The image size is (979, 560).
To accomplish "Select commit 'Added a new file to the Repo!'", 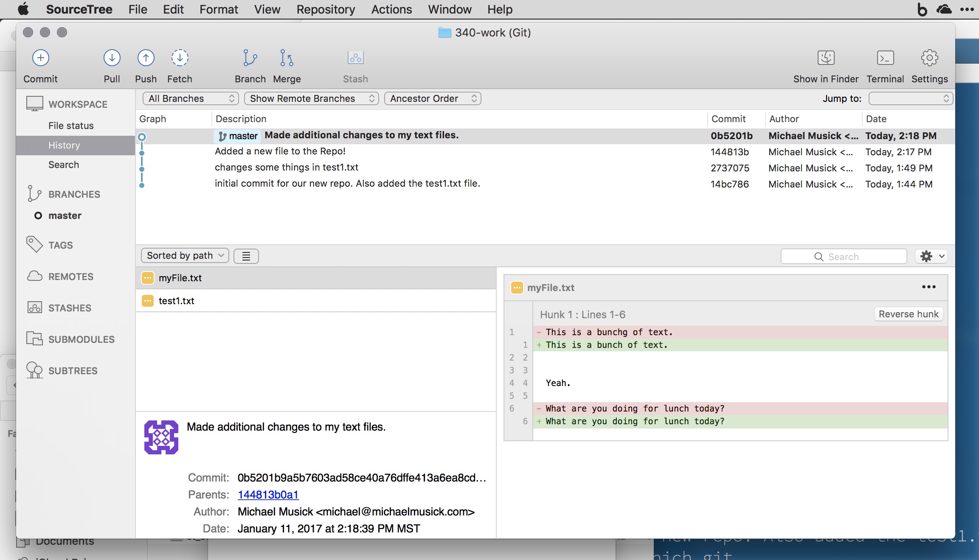I will pyautogui.click(x=545, y=152).
